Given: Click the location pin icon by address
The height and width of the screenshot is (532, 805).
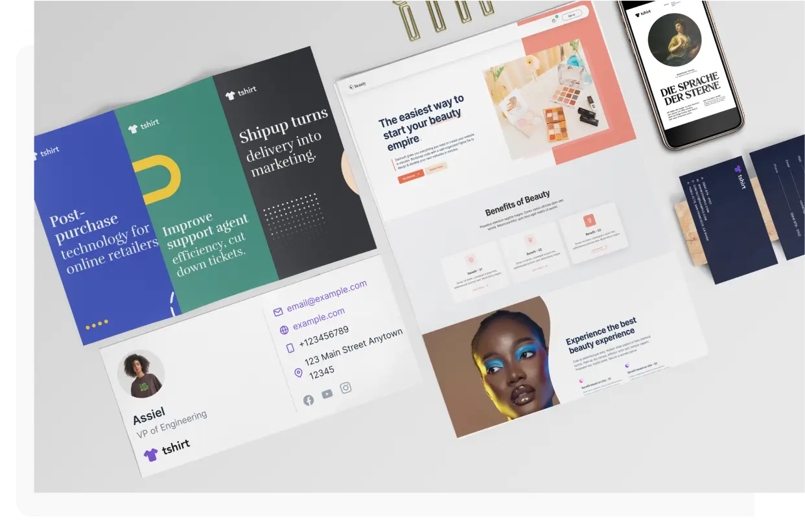Looking at the screenshot, I should [x=298, y=373].
